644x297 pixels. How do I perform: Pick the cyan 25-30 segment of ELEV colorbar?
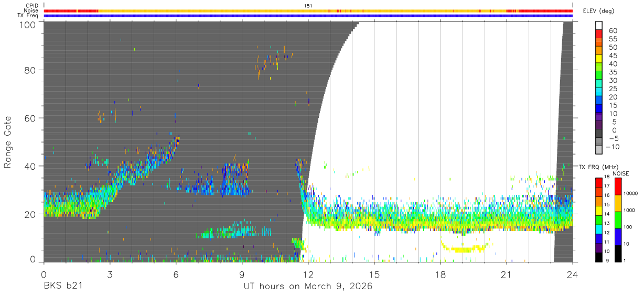(599, 84)
